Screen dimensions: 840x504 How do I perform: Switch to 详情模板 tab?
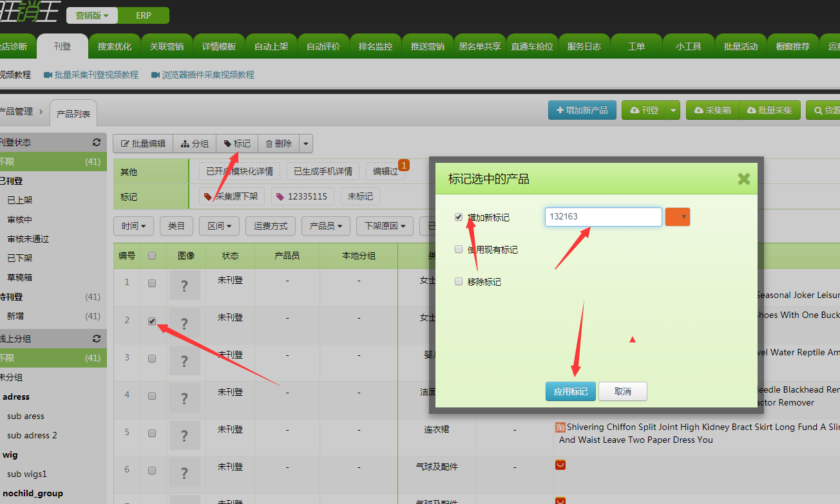pyautogui.click(x=219, y=46)
